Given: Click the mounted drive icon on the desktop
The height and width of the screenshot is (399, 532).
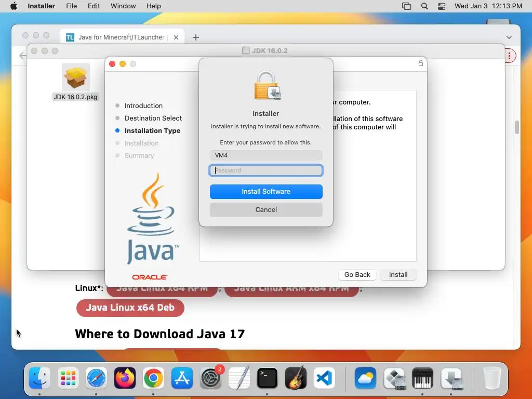Looking at the screenshot, I should tap(498, 22).
